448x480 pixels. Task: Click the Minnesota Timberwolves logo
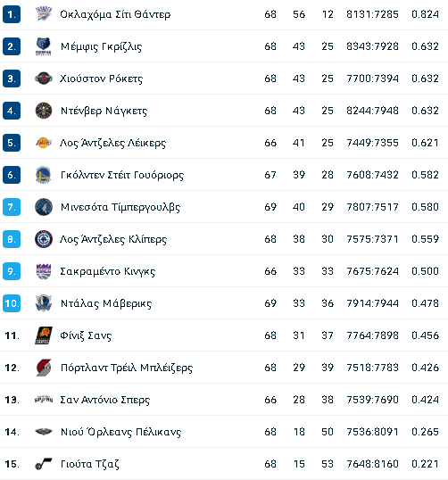coord(43,207)
